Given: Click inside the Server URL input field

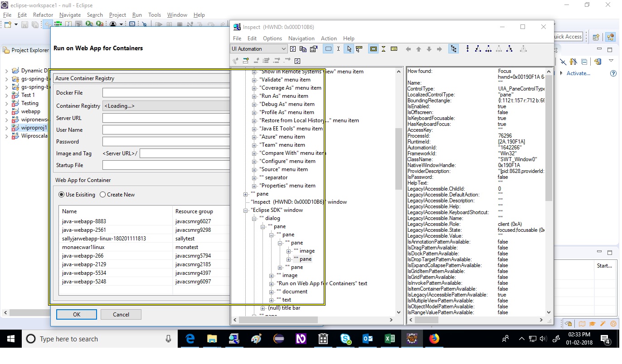Looking at the screenshot, I should 168,118.
